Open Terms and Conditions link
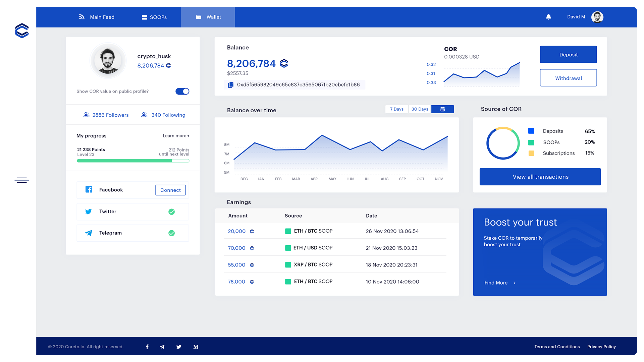 557,347
